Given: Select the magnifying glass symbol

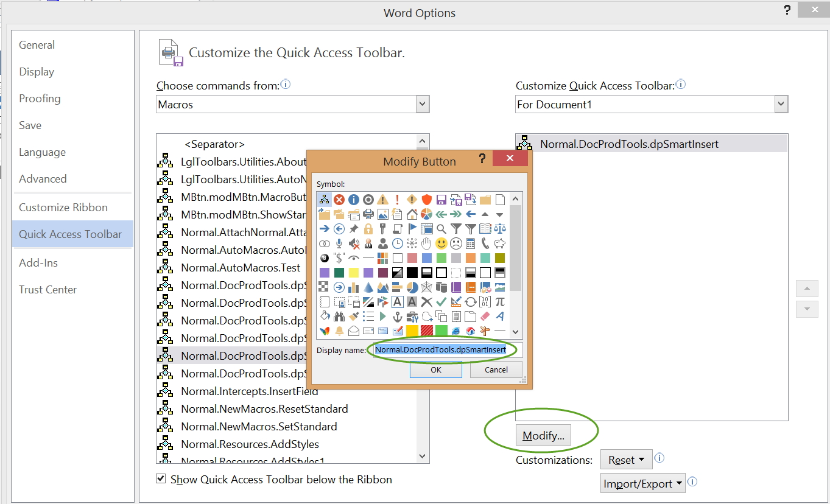Looking at the screenshot, I should point(440,228).
